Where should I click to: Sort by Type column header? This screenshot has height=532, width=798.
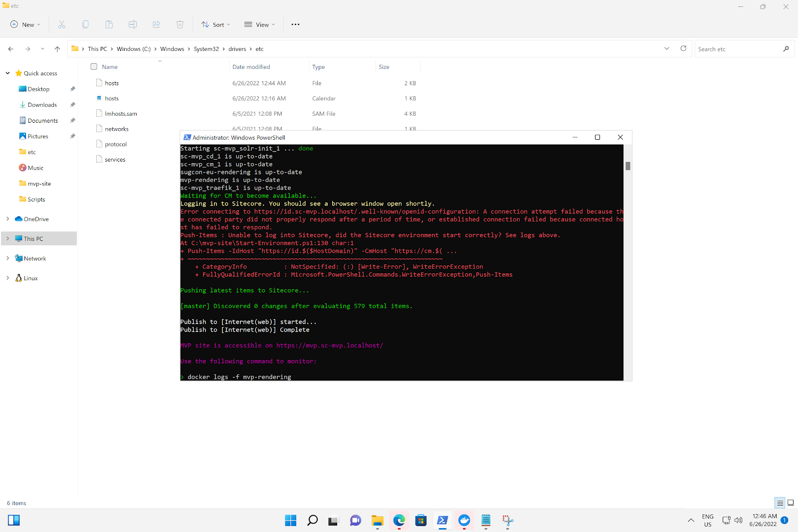click(x=318, y=67)
